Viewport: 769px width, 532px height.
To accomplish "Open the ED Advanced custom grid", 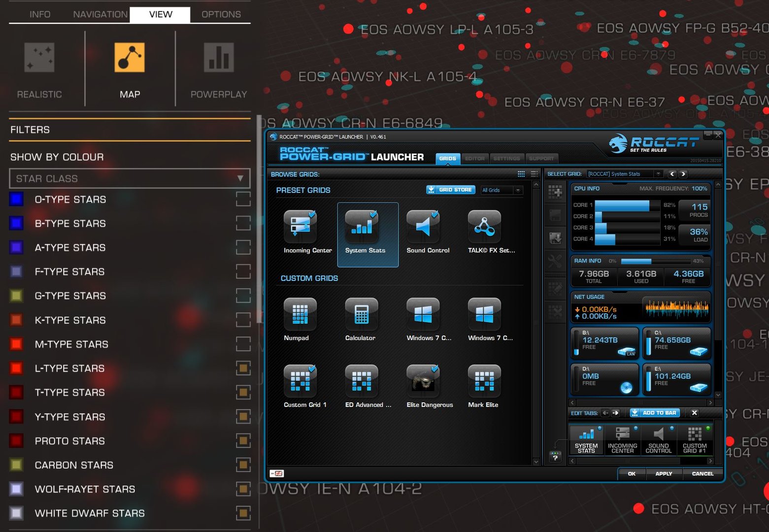I will [362, 381].
